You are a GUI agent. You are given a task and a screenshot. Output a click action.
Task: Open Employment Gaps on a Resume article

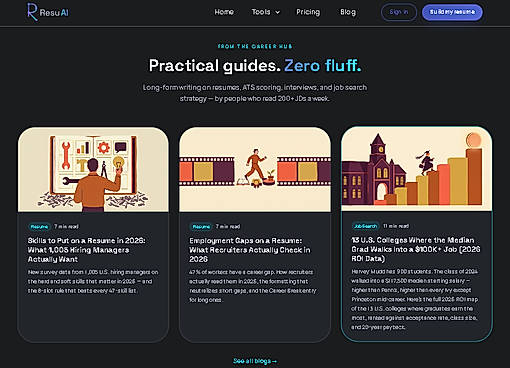tap(250, 250)
